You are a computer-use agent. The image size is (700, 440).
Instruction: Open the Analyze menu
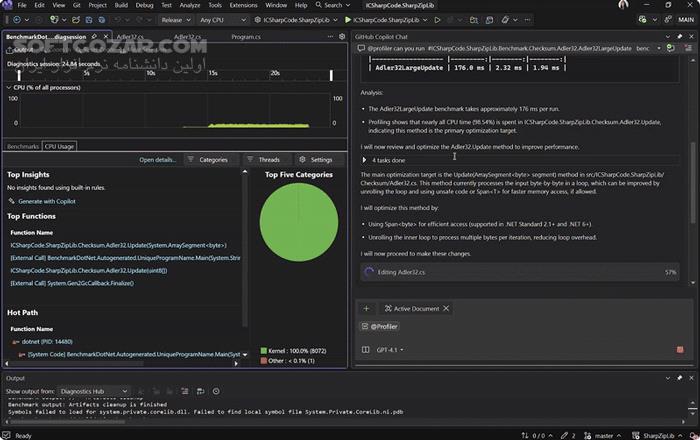click(189, 5)
